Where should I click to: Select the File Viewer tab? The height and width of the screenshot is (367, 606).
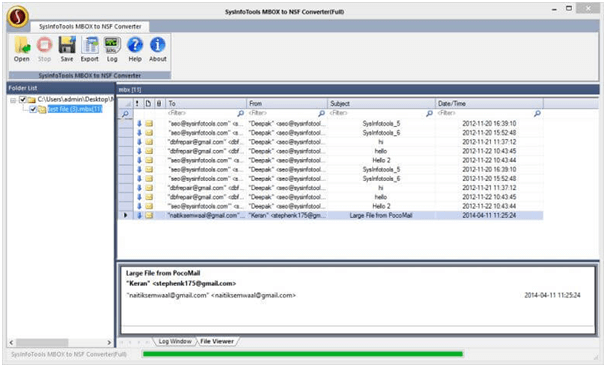(217, 342)
